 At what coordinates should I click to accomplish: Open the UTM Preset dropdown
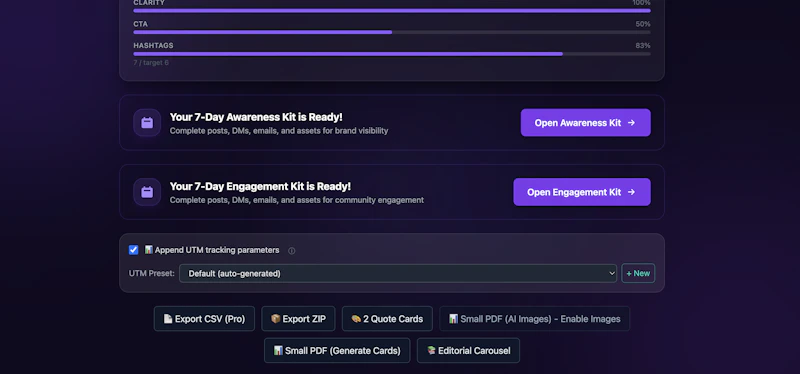click(x=397, y=273)
